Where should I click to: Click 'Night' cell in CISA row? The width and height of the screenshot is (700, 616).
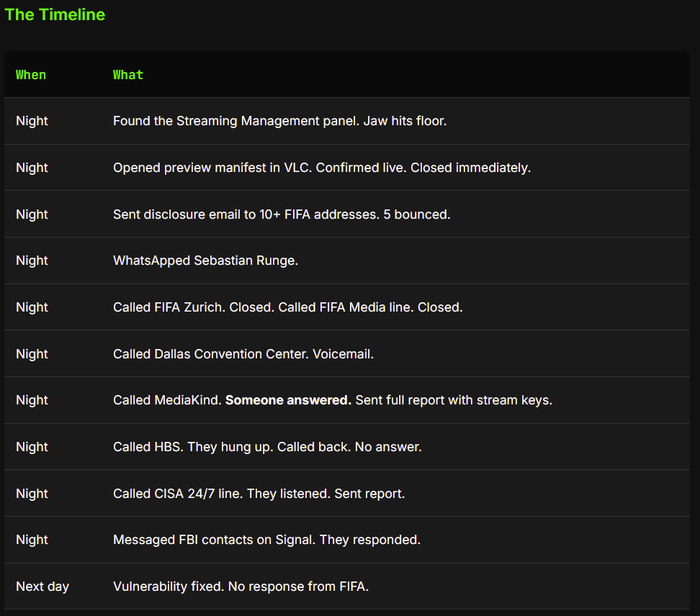click(32, 494)
